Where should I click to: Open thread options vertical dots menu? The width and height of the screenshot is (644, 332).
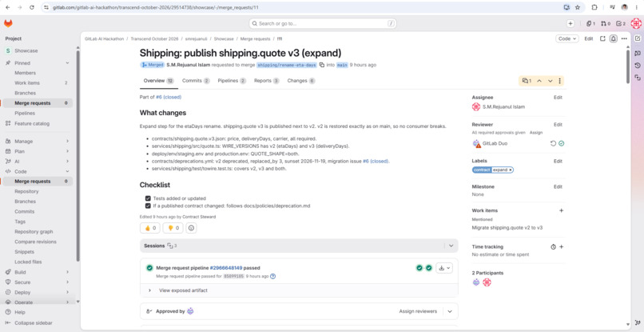[x=559, y=81]
